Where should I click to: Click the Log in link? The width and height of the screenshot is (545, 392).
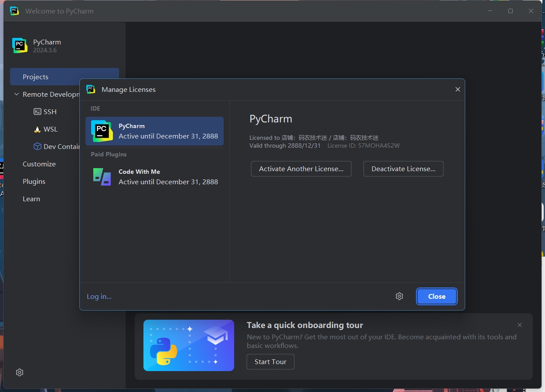(99, 296)
